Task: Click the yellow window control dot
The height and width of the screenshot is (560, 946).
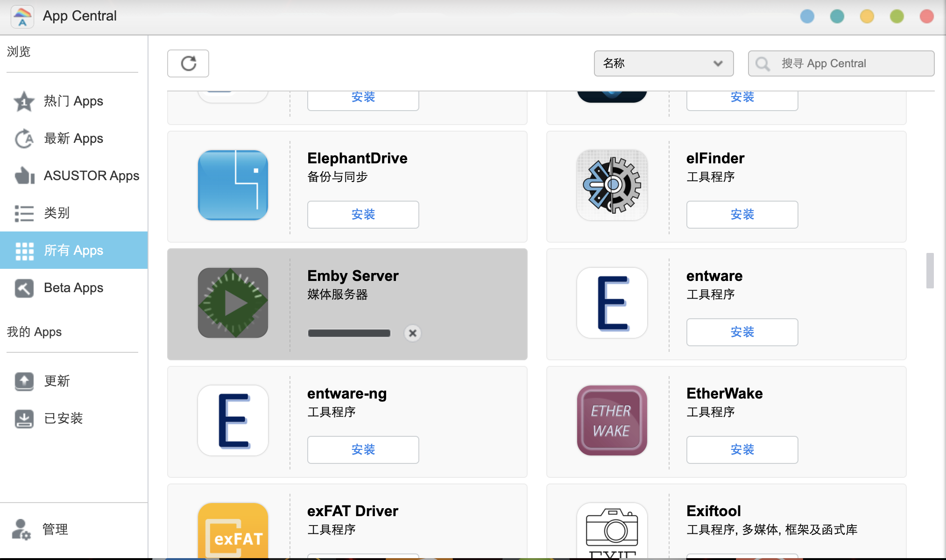Action: [x=867, y=16]
